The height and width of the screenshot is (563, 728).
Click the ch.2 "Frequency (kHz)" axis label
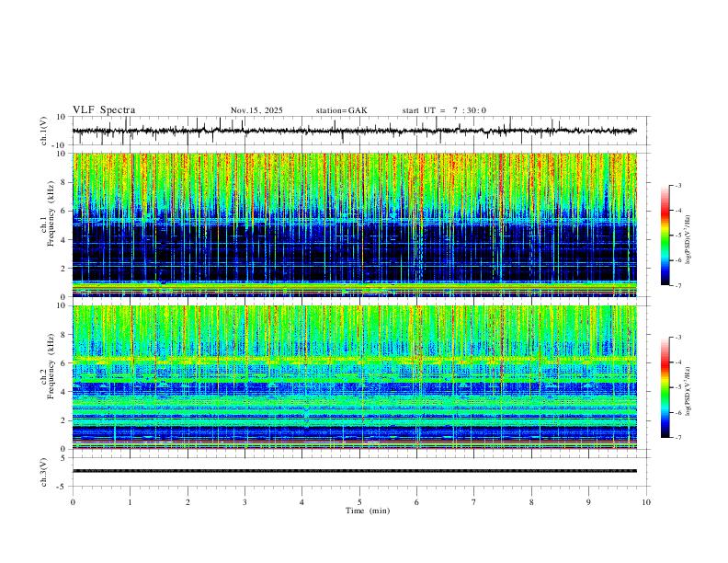tap(51, 366)
